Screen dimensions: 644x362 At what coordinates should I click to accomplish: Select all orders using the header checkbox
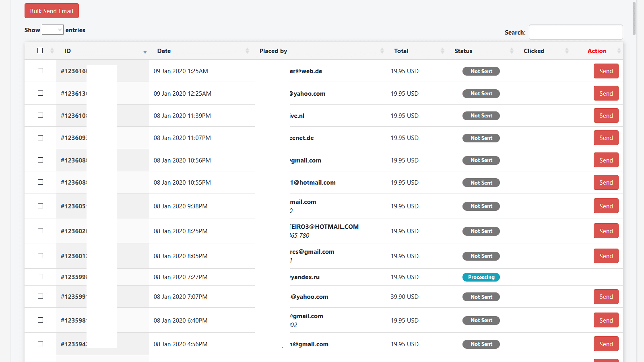40,50
